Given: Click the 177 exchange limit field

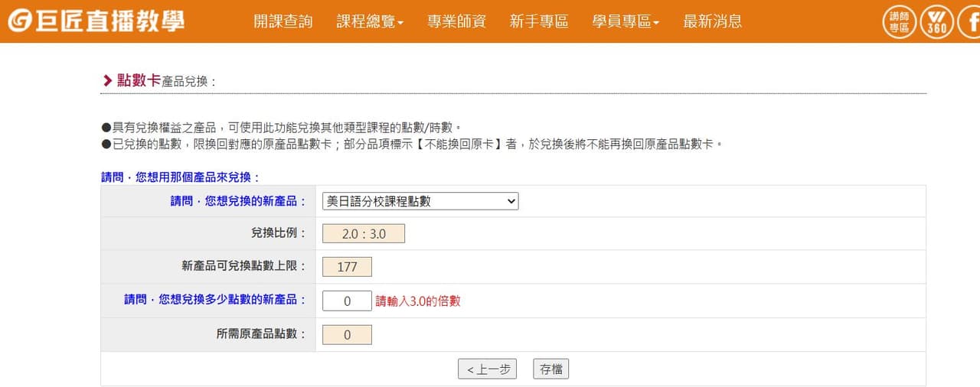Looking at the screenshot, I should pos(347,267).
